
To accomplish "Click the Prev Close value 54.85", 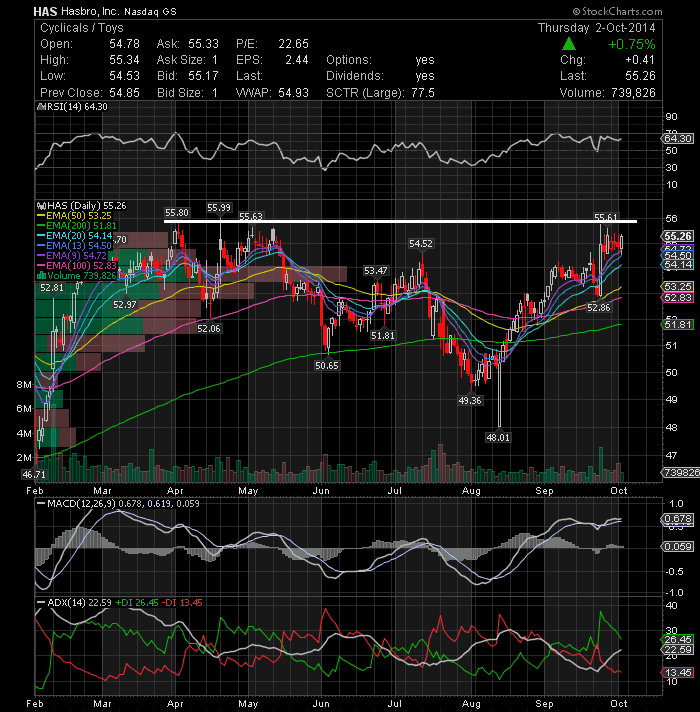I will (x=124, y=93).
